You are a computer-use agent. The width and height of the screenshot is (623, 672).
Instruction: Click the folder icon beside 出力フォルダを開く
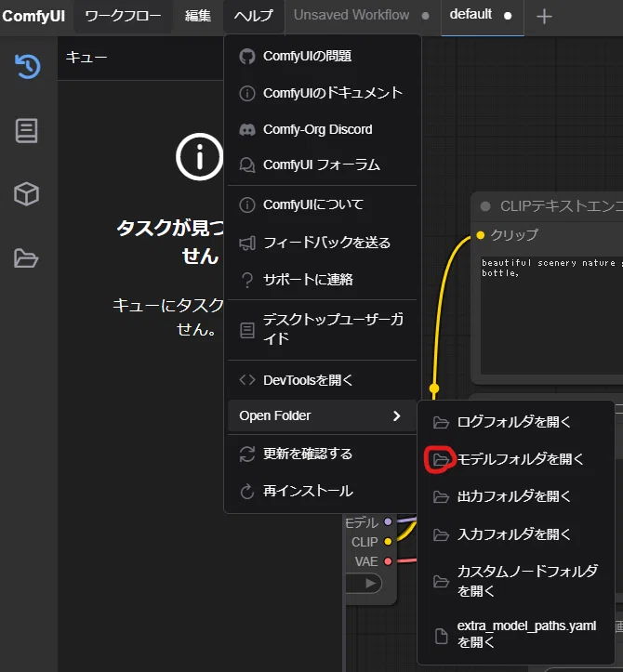441,496
